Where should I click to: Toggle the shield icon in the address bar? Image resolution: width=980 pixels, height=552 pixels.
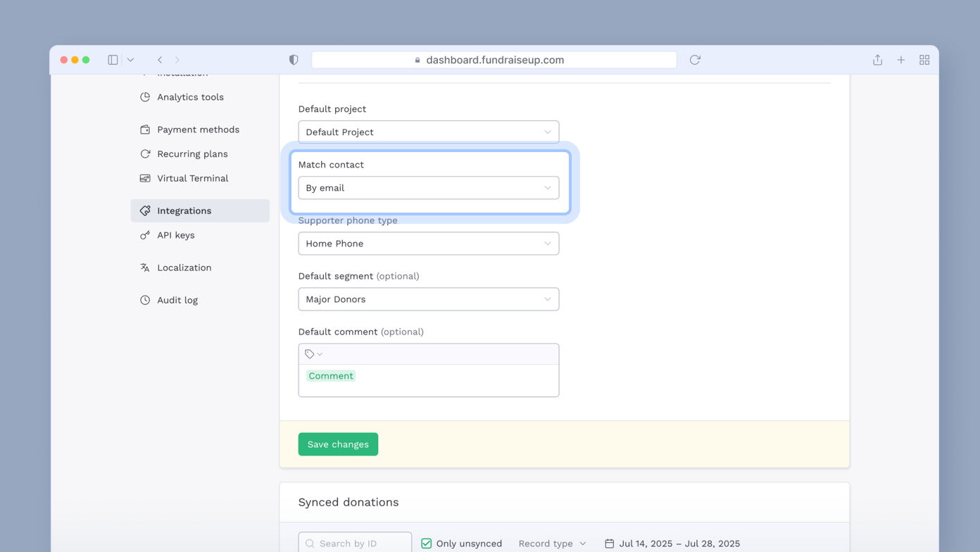[x=294, y=60]
